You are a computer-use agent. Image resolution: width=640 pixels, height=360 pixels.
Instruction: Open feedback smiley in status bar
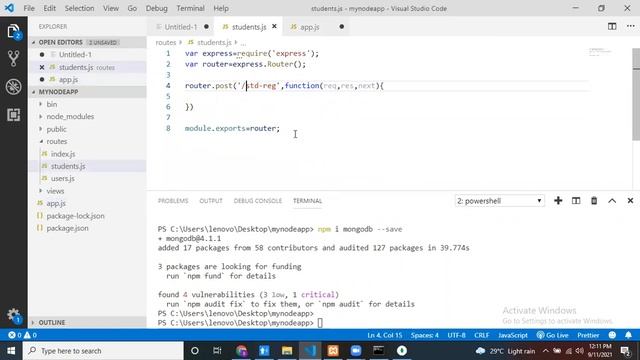[x=612, y=335]
